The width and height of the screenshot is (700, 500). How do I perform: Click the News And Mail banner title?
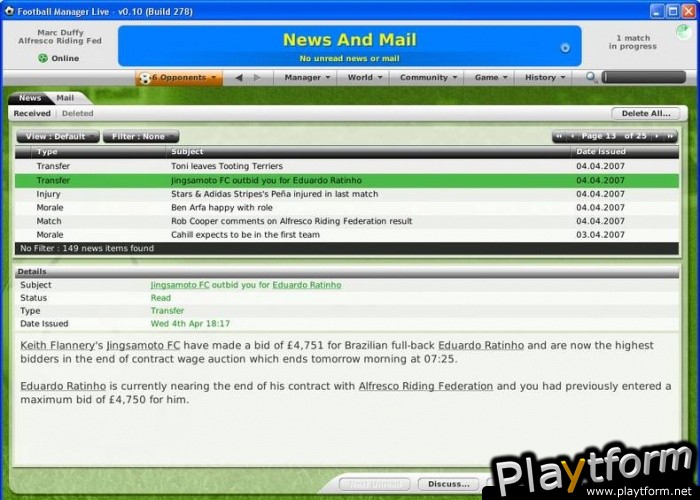pyautogui.click(x=350, y=40)
